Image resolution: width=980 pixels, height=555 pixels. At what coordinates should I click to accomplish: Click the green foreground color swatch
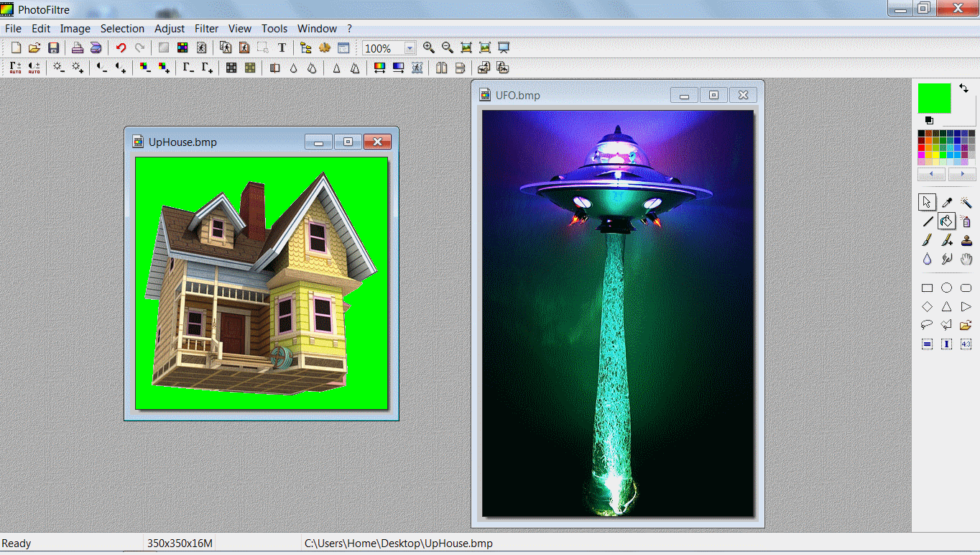pos(934,98)
